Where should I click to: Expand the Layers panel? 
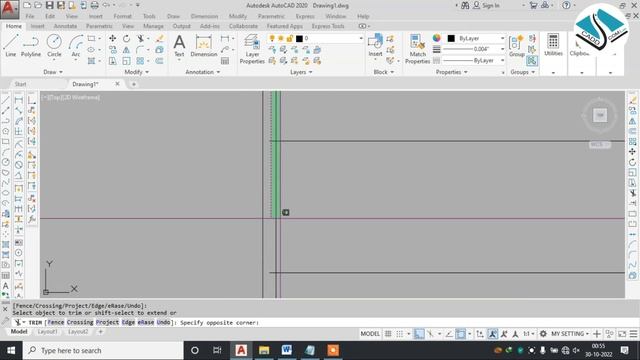[x=301, y=72]
